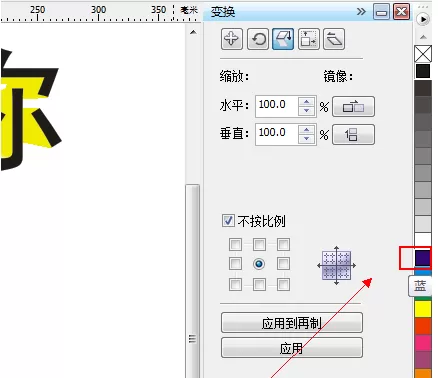Decrease the 垂直 scale value
The image size is (438, 378).
pos(307,139)
